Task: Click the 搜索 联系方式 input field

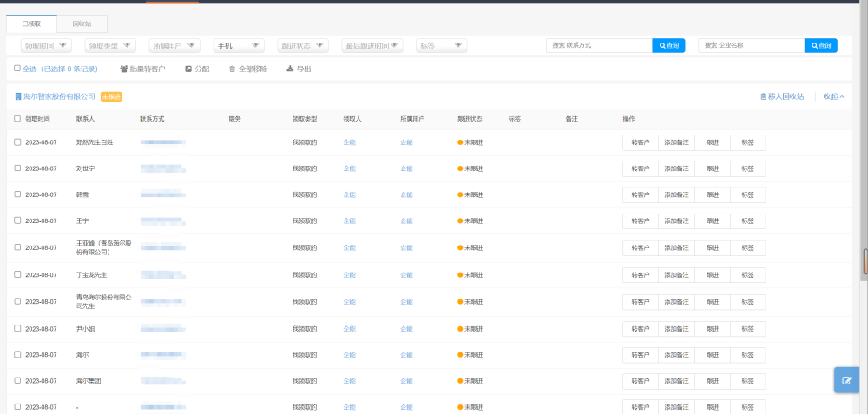Action: point(599,45)
